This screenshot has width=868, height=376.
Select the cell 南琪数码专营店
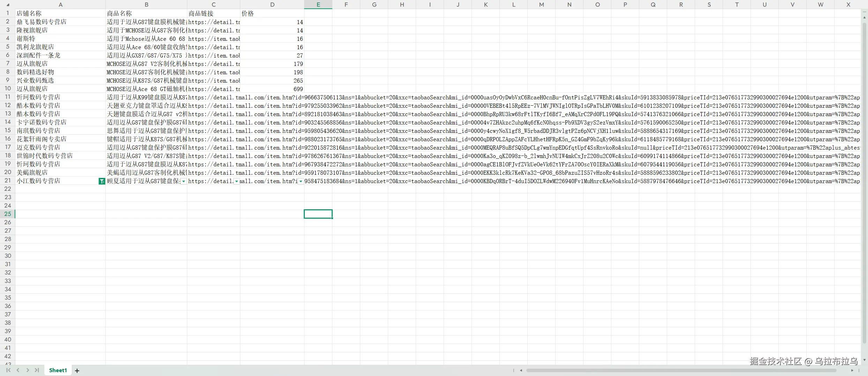tap(60, 130)
